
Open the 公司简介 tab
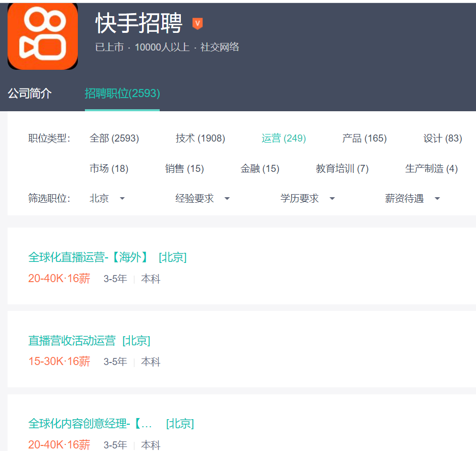(29, 93)
